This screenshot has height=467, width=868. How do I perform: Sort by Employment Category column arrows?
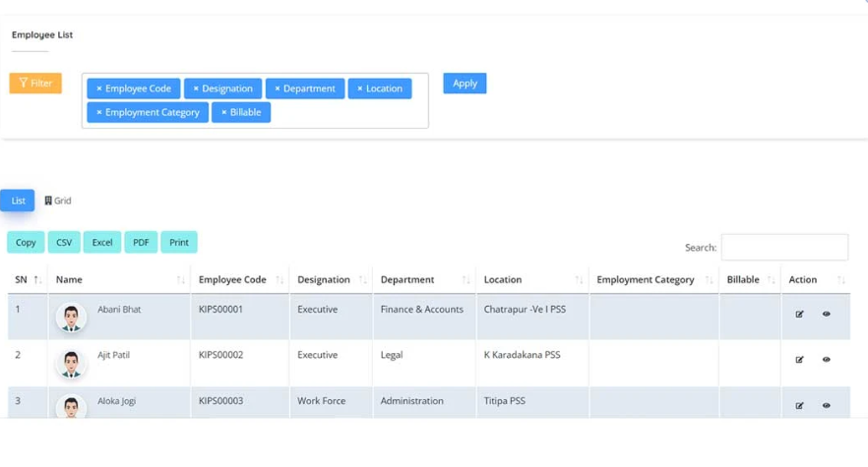(x=710, y=280)
